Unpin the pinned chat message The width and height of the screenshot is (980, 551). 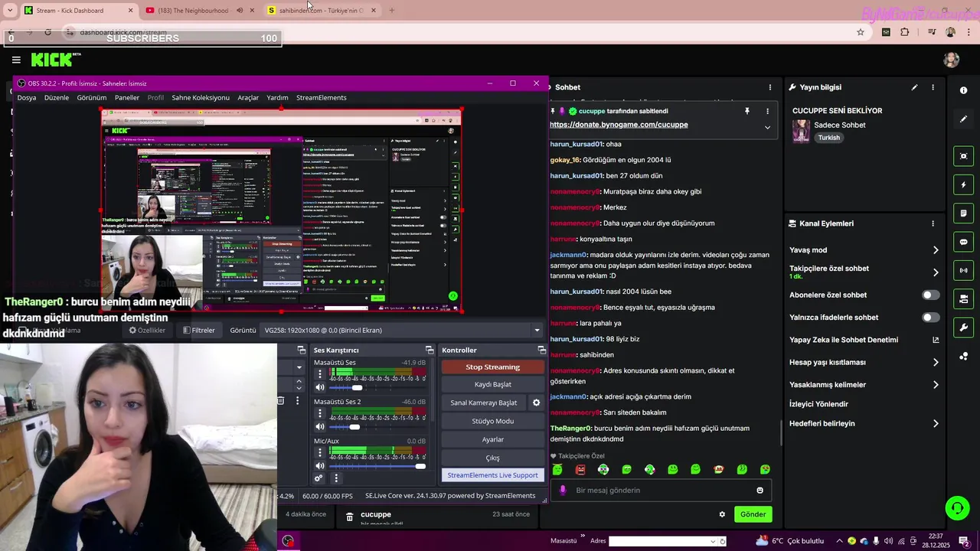[747, 111]
